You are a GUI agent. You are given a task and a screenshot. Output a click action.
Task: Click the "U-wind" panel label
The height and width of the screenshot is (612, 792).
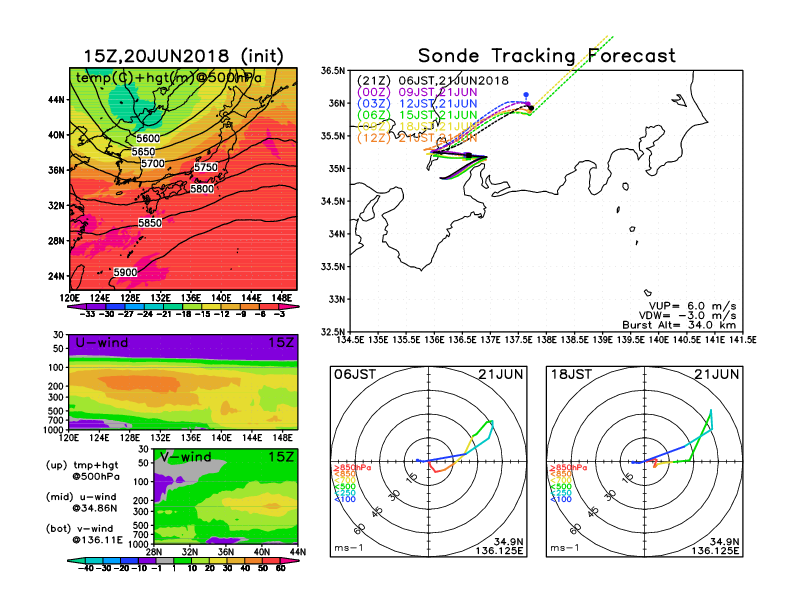pyautogui.click(x=102, y=343)
